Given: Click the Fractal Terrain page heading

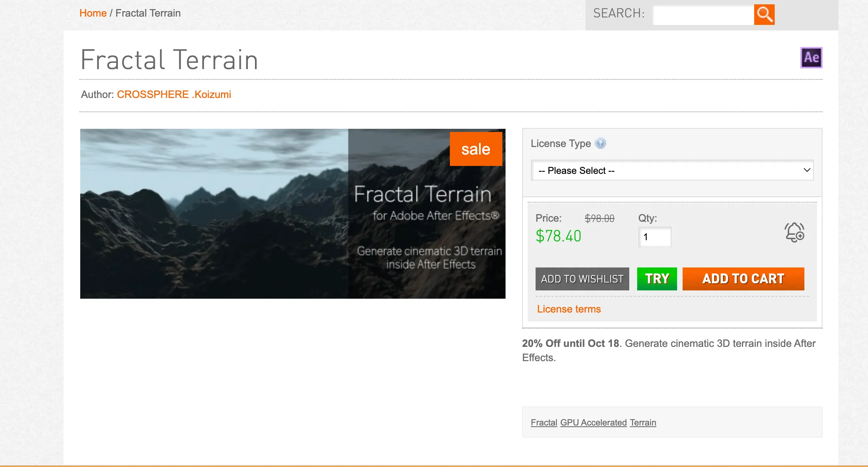Looking at the screenshot, I should click(170, 60).
